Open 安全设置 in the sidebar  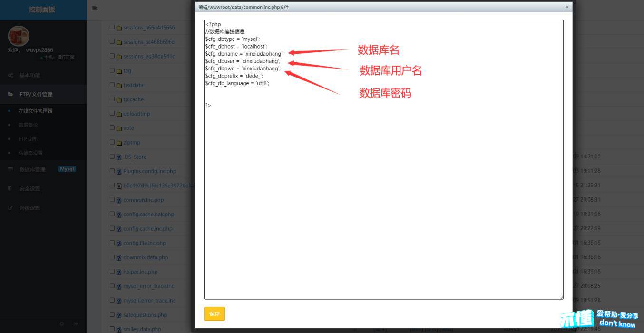coord(29,188)
